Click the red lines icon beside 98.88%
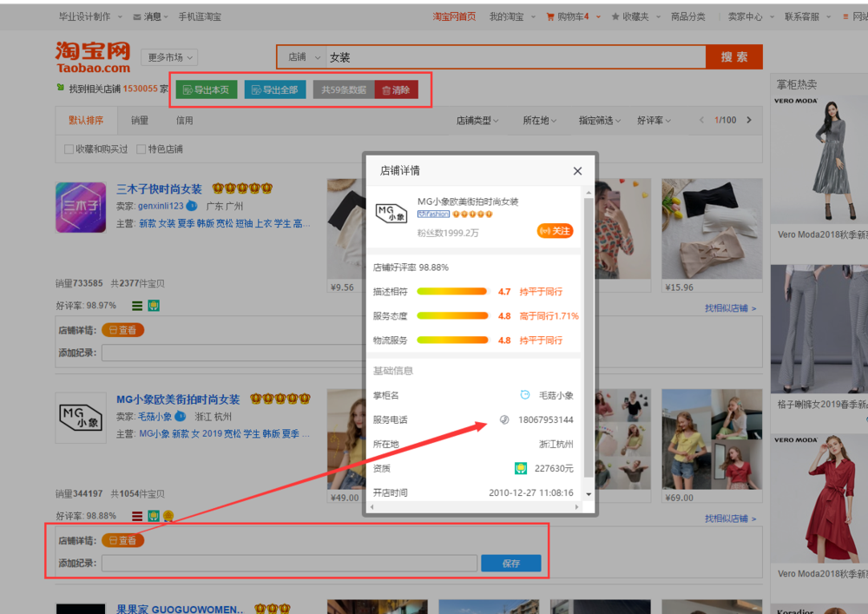Image resolution: width=868 pixels, height=614 pixels. coord(137,516)
